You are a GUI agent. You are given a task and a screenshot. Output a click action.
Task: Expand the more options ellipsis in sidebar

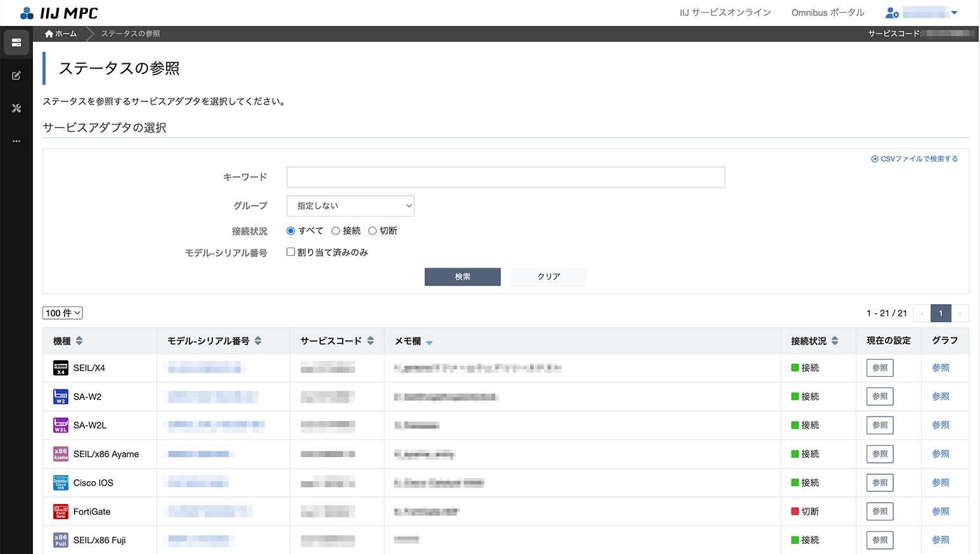16,141
